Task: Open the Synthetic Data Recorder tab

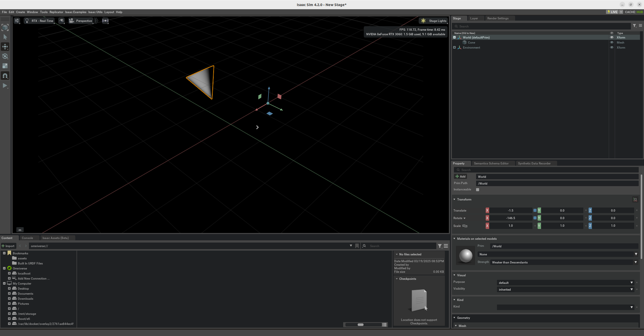Action: [x=534, y=163]
